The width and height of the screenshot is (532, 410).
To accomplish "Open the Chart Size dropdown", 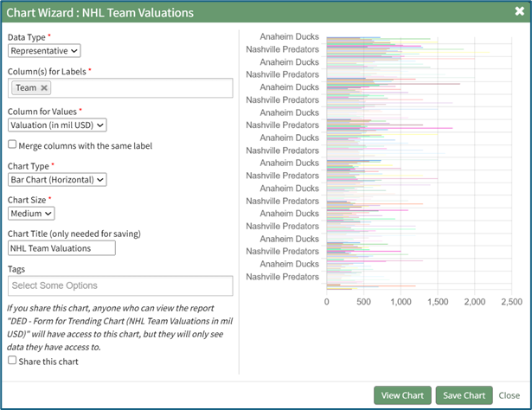I will [32, 213].
